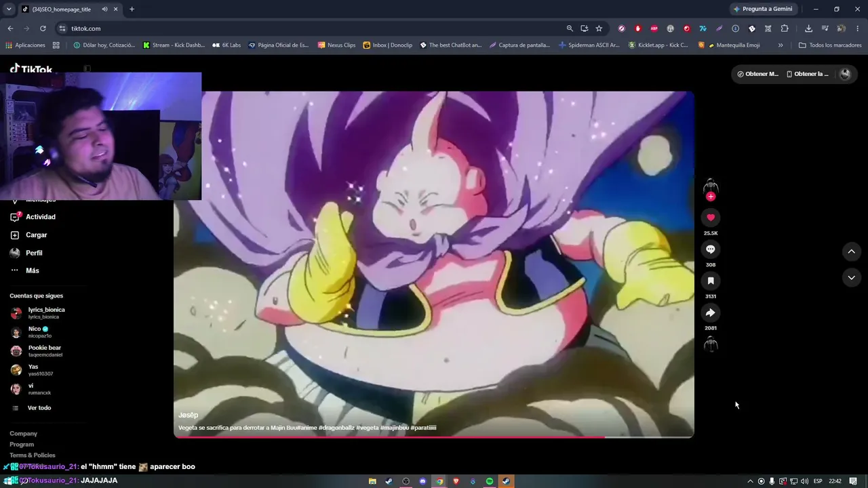Click the Adblock Plus ABP extension icon

[x=654, y=28]
